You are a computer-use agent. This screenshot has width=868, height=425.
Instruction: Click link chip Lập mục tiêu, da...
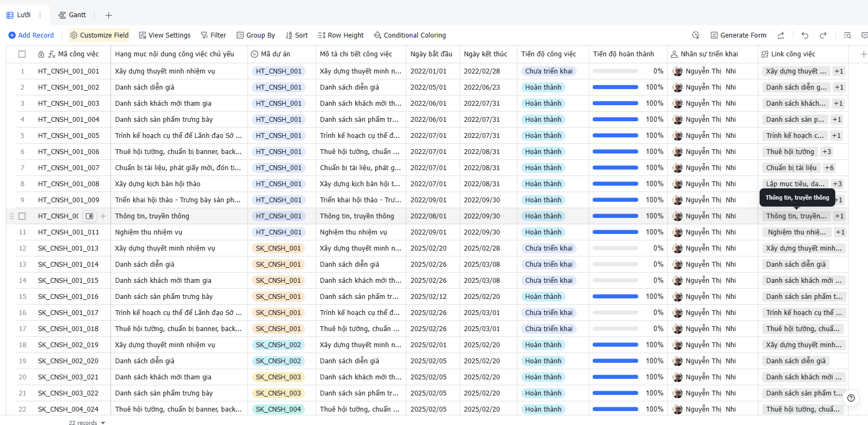795,184
